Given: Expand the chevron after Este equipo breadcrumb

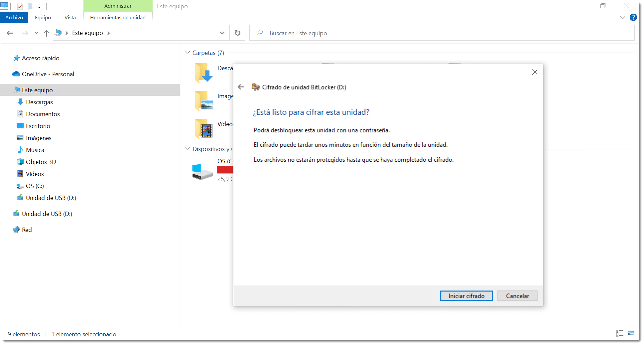Looking at the screenshot, I should click(109, 33).
